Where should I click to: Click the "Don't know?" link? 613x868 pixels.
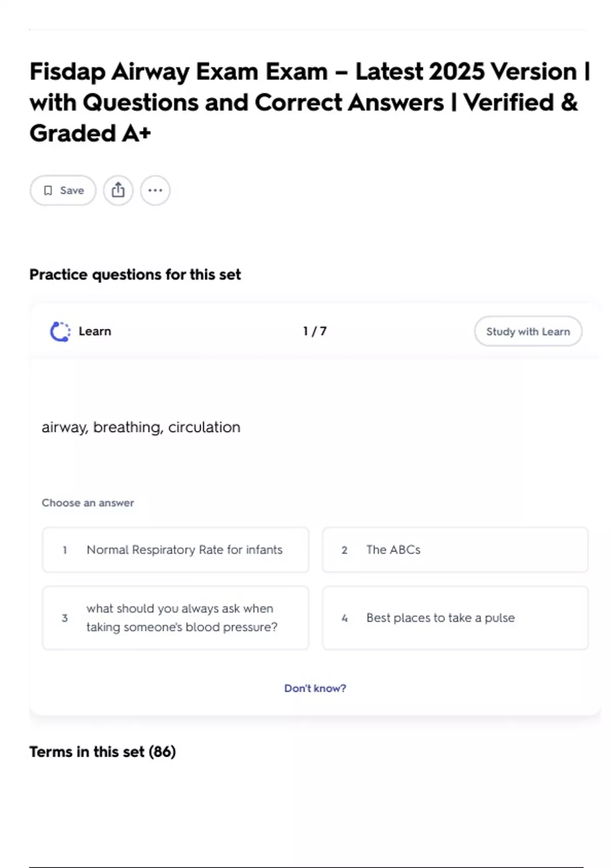click(x=315, y=688)
